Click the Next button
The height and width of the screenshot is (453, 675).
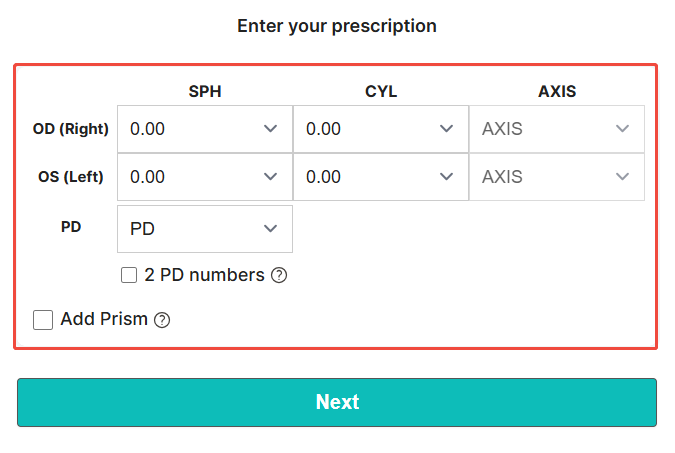click(x=337, y=402)
